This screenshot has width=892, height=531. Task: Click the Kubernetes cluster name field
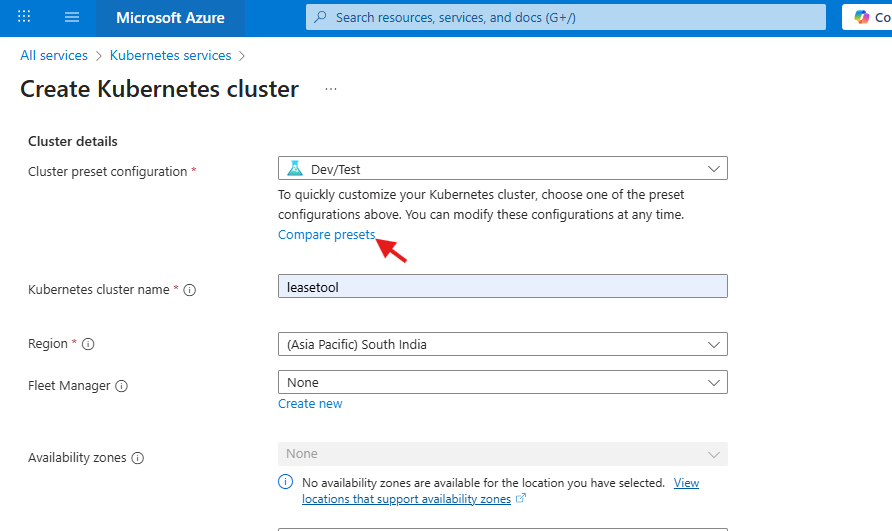click(502, 286)
